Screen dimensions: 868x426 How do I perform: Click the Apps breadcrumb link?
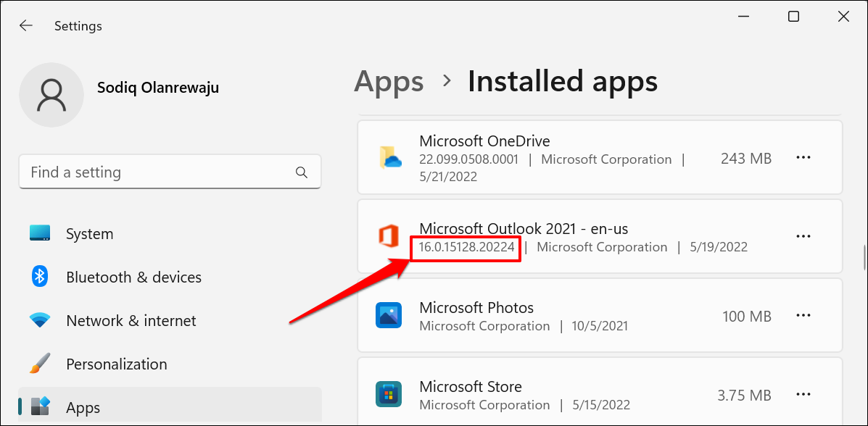pyautogui.click(x=389, y=82)
